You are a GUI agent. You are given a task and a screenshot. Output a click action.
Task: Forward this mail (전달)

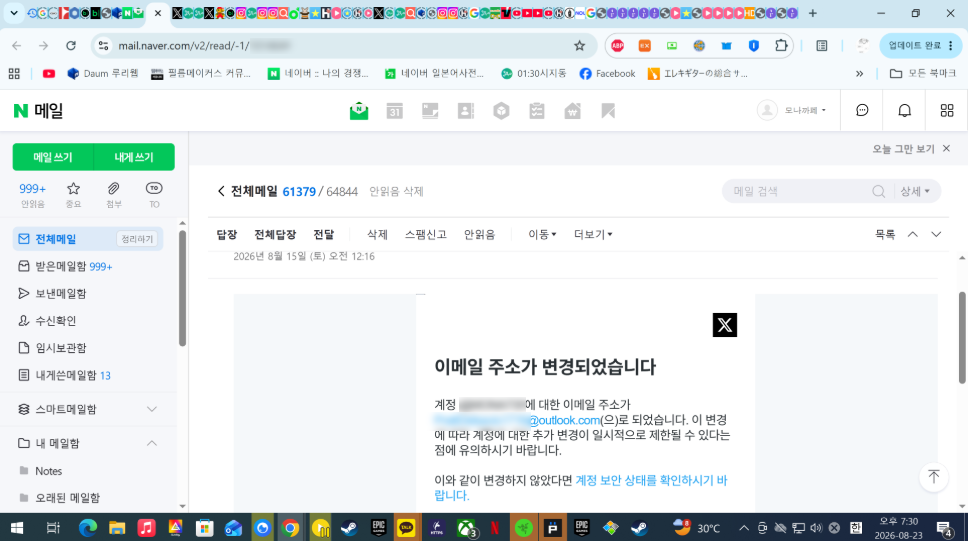(323, 235)
